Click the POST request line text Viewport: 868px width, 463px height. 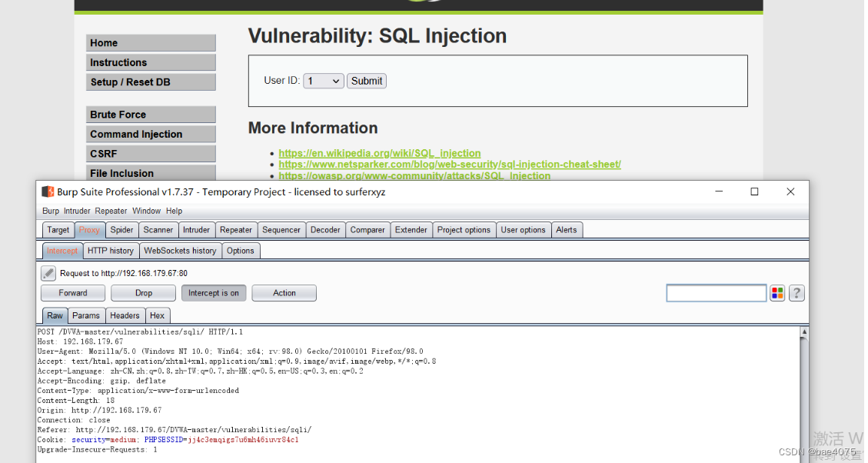point(140,331)
